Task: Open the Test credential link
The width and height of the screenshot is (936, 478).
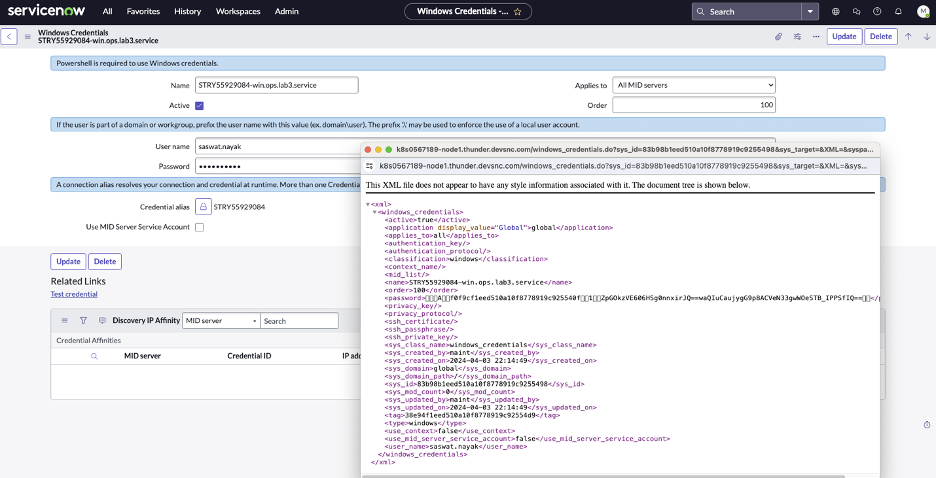Action: coord(74,294)
